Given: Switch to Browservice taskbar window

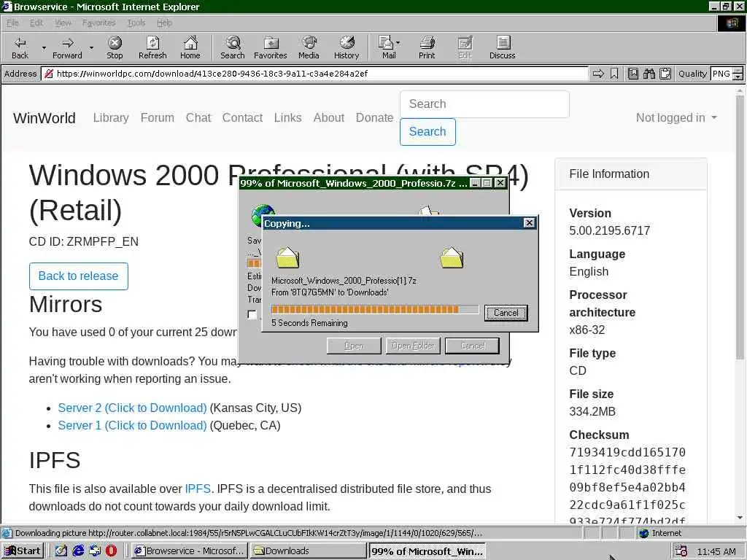Looking at the screenshot, I should coord(190,551).
